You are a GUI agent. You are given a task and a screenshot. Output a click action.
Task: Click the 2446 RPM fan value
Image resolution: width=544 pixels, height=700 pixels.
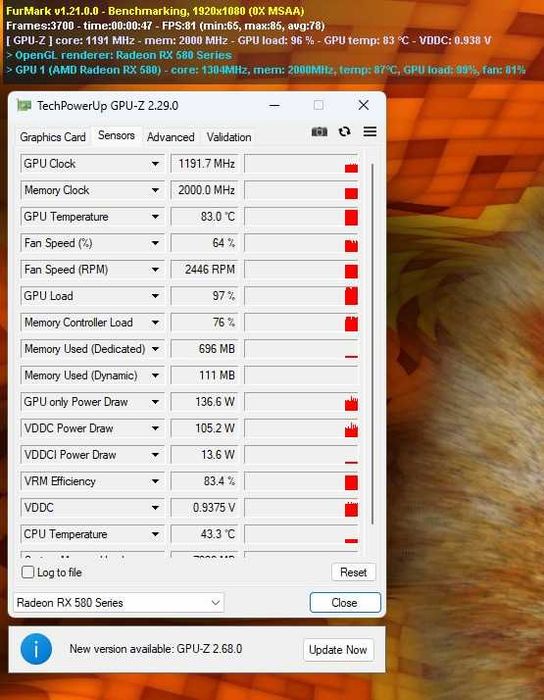205,270
